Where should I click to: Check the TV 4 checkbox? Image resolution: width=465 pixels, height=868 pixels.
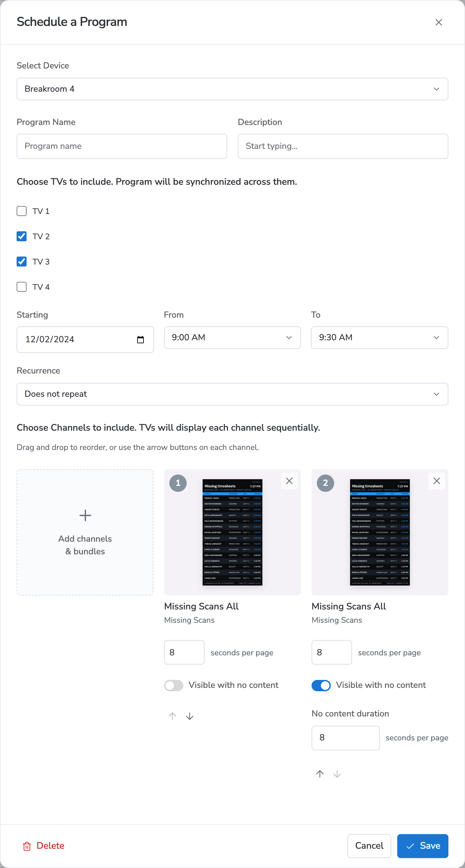(x=22, y=287)
